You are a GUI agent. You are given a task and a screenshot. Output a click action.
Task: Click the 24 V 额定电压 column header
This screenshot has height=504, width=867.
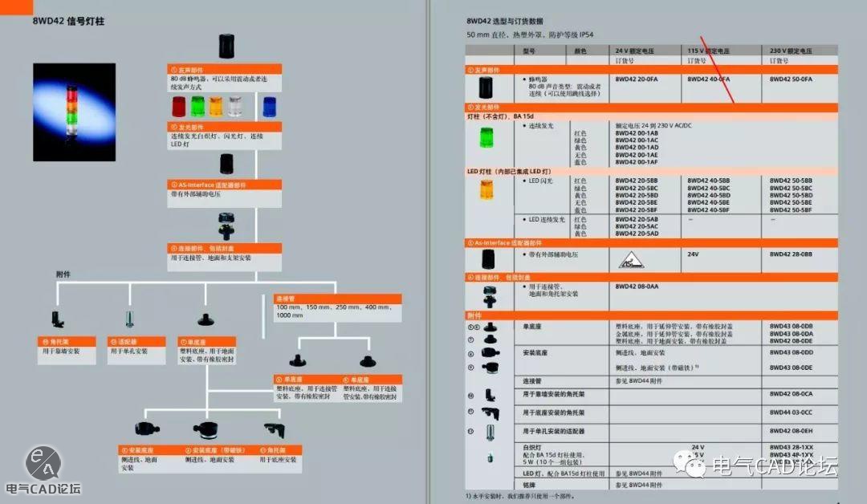(x=635, y=51)
